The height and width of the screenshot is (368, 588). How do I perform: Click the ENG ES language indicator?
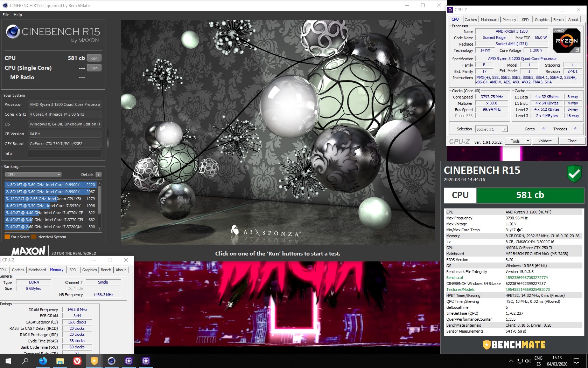pyautogui.click(x=538, y=361)
